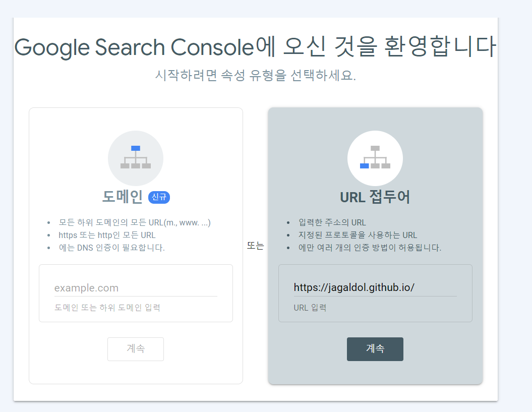This screenshot has height=412, width=532.
Task: Click the 입력한 주소의 URL bullet
Action: (332, 222)
